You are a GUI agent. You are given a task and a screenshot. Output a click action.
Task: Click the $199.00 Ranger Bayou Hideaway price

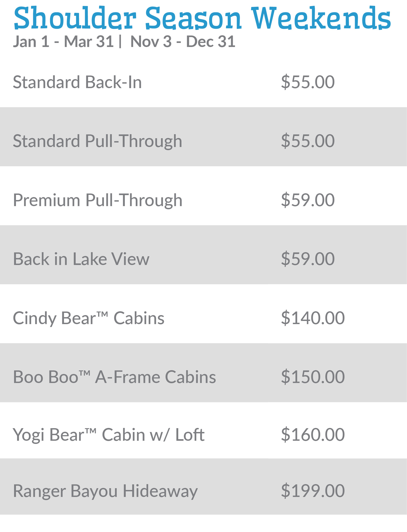coord(313,491)
